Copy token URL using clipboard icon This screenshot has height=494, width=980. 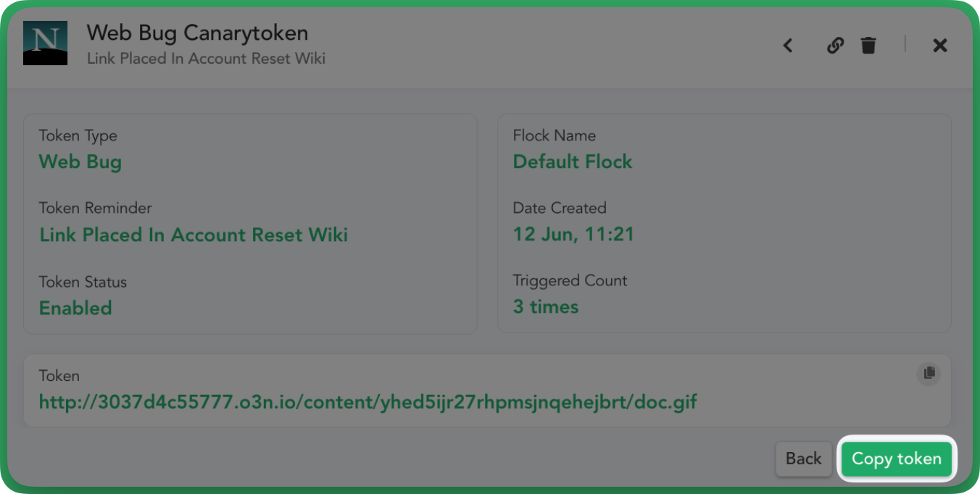click(x=929, y=373)
